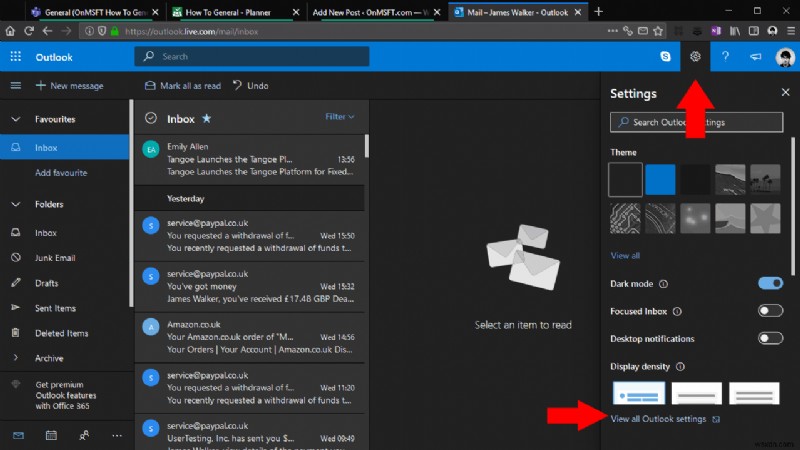Open Skype from the Outlook header

pyautogui.click(x=665, y=57)
